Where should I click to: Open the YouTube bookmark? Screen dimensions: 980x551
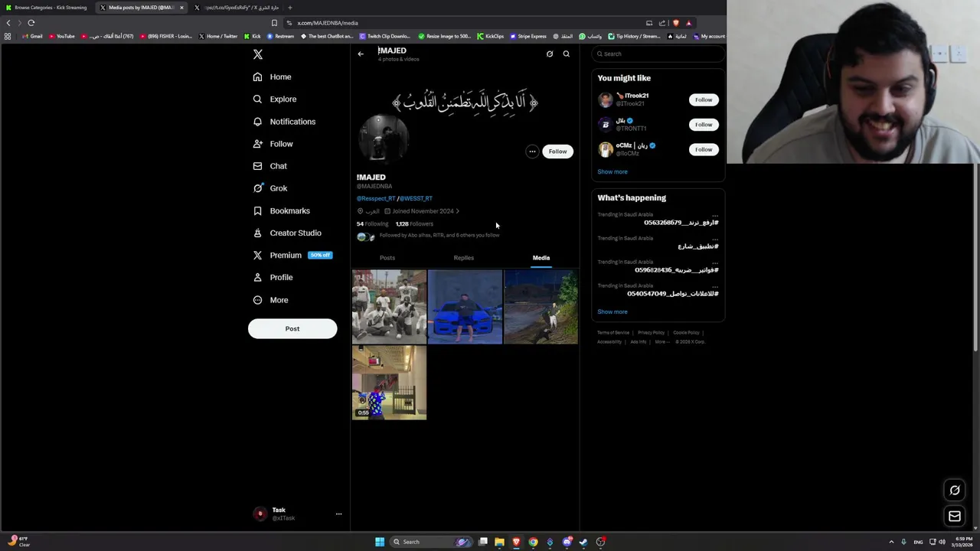(61, 36)
